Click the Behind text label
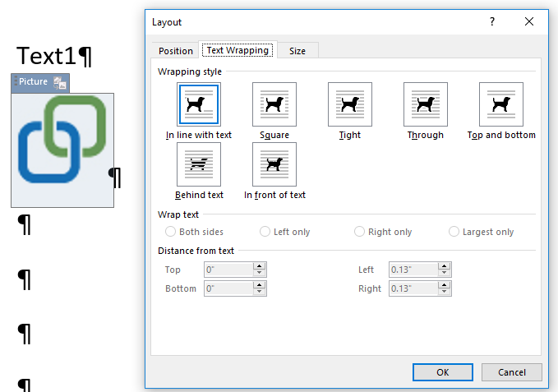The width and height of the screenshot is (558, 392). click(199, 195)
